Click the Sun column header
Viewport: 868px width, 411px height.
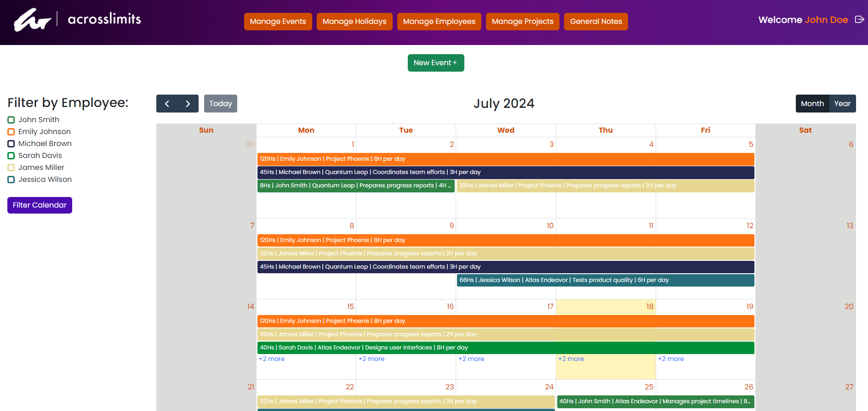point(206,130)
